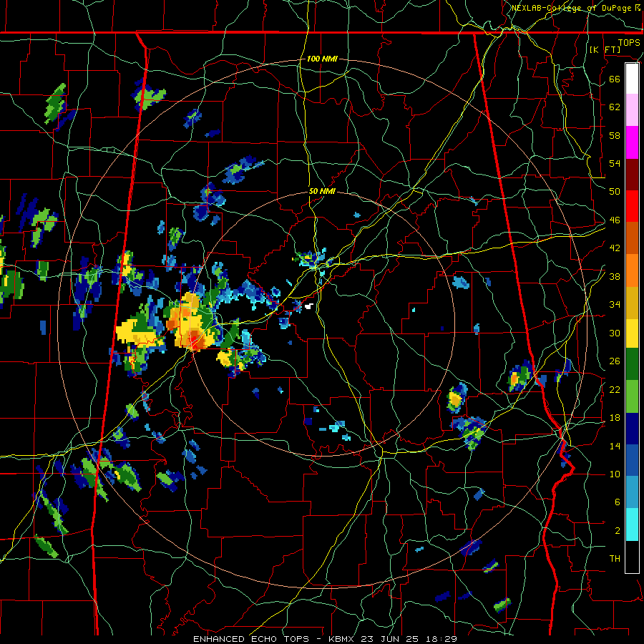Click the '6' legend value

point(618,502)
